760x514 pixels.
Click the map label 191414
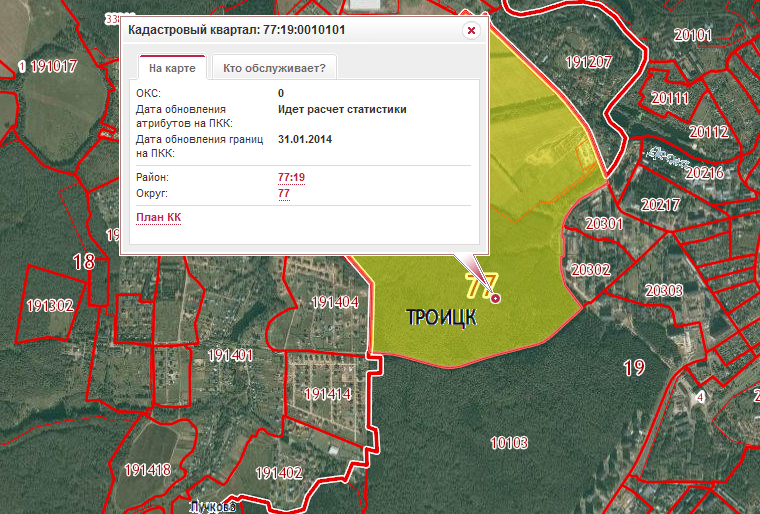(x=328, y=394)
